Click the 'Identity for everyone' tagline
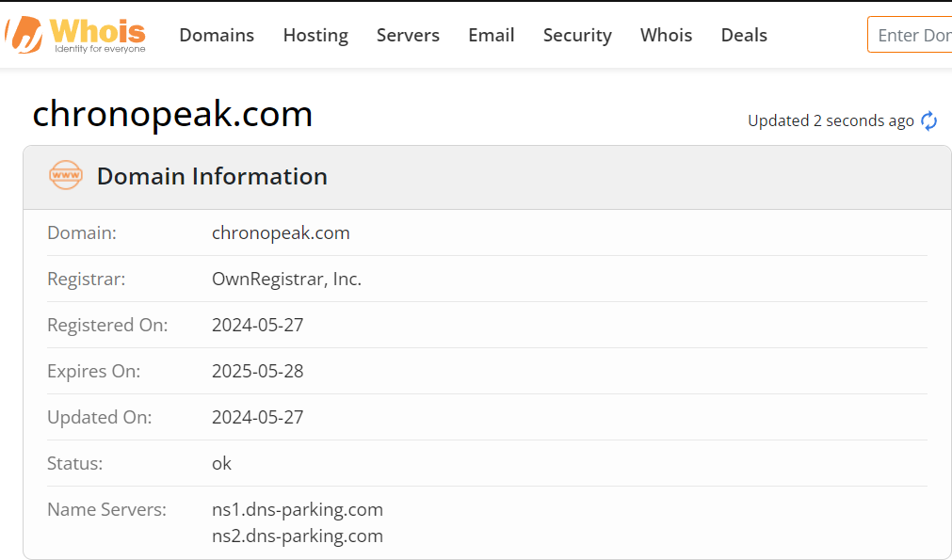Screen dimensions: 952x560 click(100, 49)
